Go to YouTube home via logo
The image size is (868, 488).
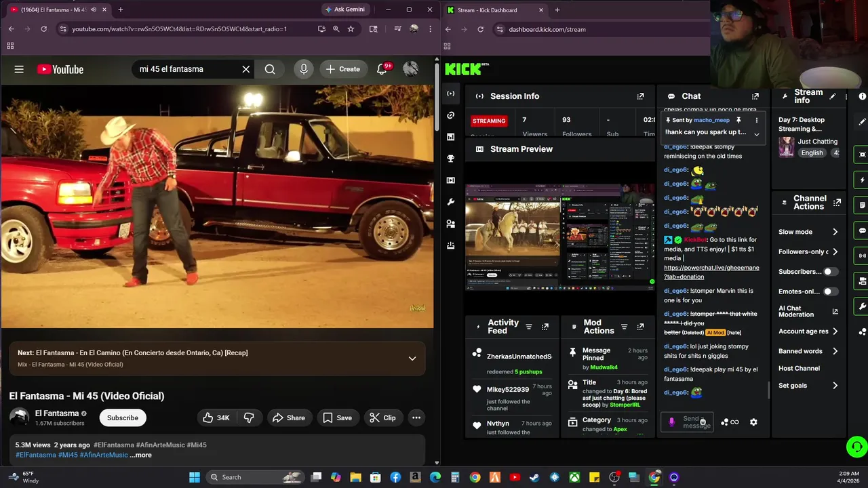(60, 69)
